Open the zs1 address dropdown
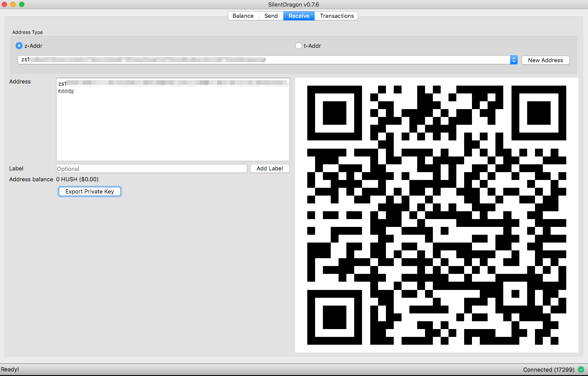 point(267,60)
